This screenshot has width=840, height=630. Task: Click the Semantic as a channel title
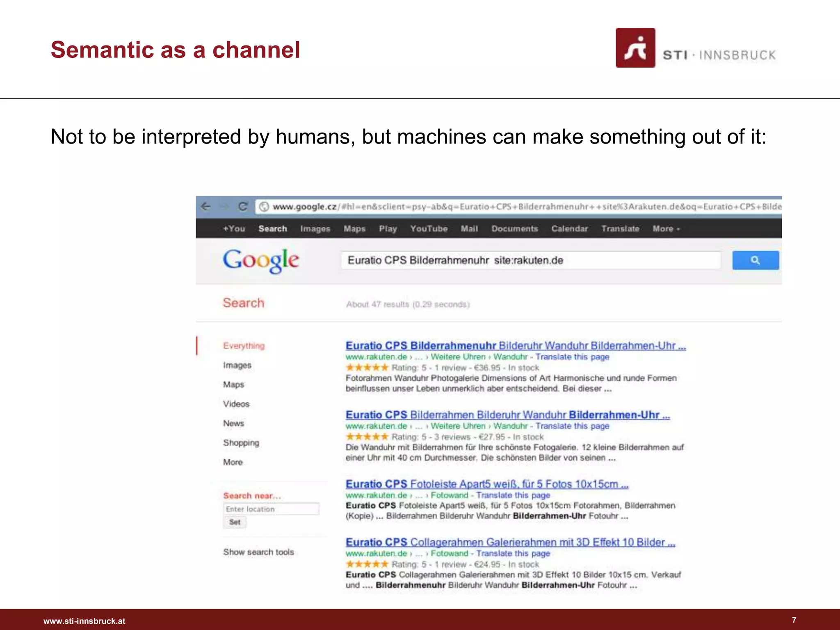[x=176, y=50]
